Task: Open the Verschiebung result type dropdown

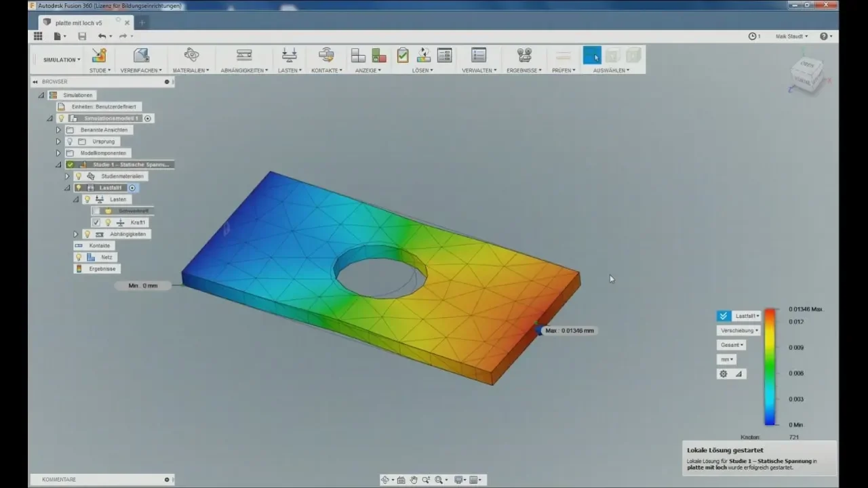Action: pyautogui.click(x=739, y=331)
